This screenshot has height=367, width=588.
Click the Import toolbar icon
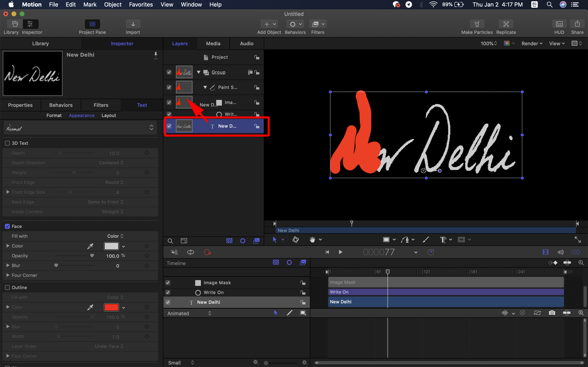[x=133, y=24]
